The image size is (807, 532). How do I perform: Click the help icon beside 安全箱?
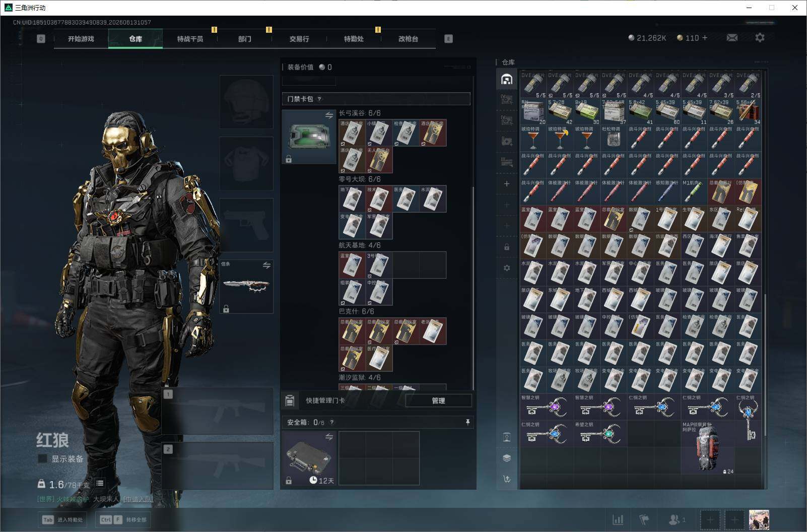331,422
